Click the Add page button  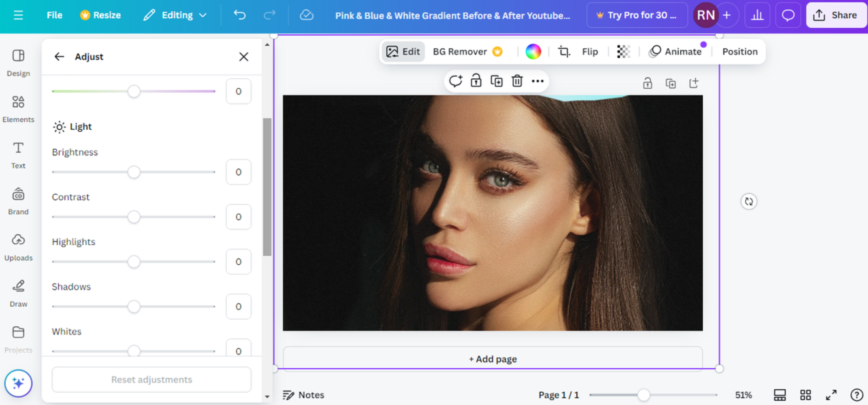point(492,359)
